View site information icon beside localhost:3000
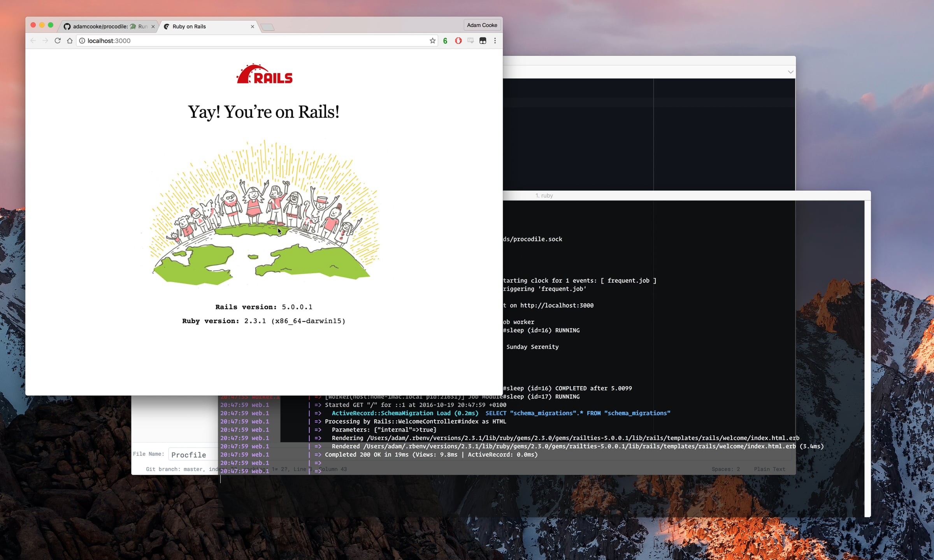 pyautogui.click(x=82, y=40)
